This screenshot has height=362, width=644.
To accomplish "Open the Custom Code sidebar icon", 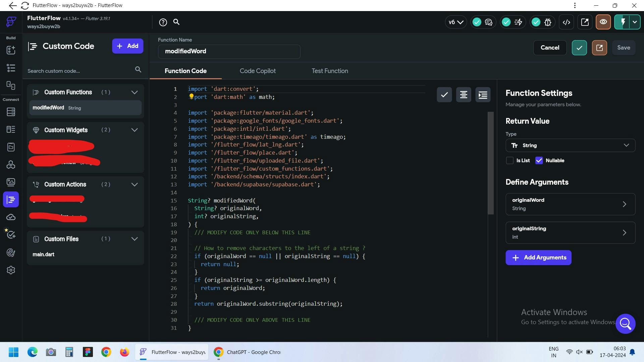I will point(11,200).
